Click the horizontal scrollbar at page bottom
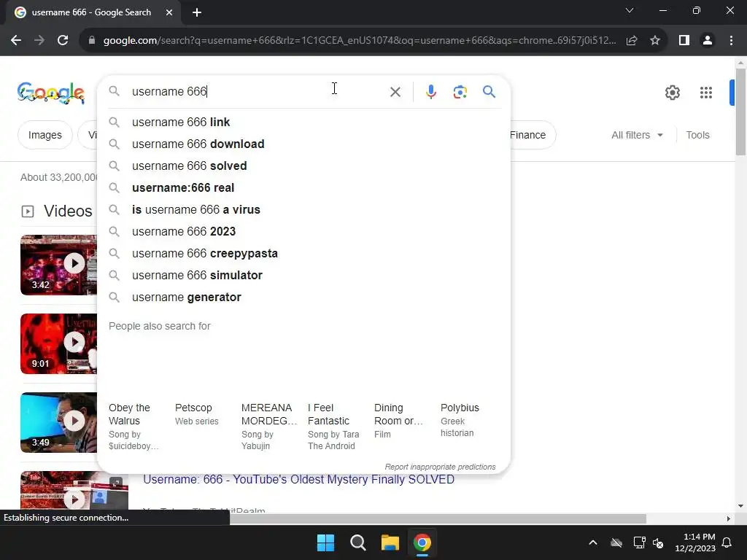Viewport: 747px width, 560px height. [438, 518]
